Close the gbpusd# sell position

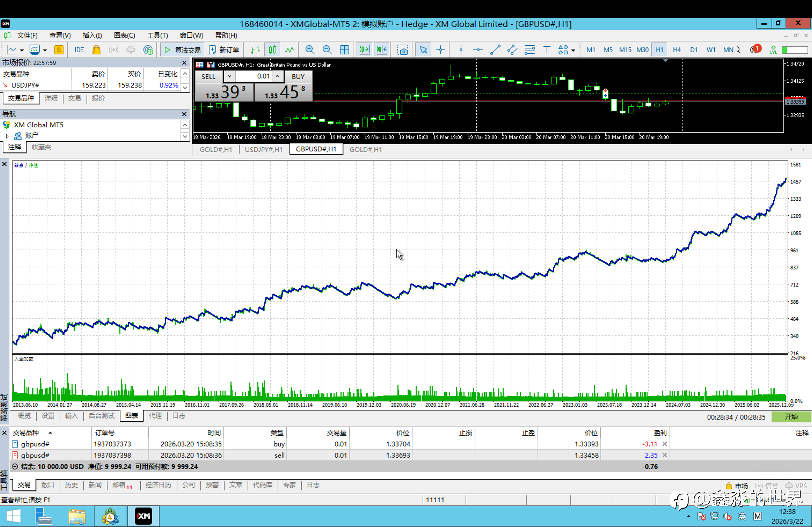tap(665, 455)
